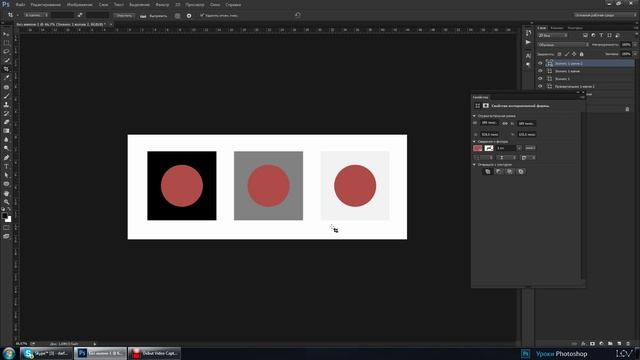Screen dimensions: 640x360
Task: Select the Brush tool
Action: tap(6, 96)
